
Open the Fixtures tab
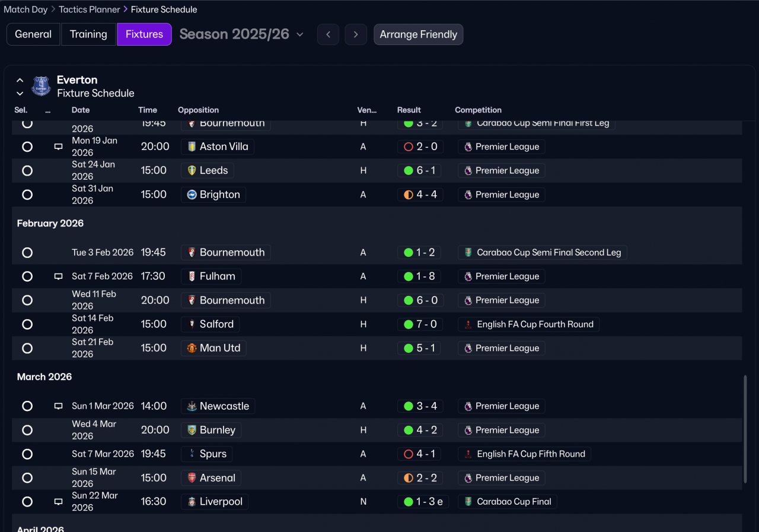pyautogui.click(x=144, y=34)
